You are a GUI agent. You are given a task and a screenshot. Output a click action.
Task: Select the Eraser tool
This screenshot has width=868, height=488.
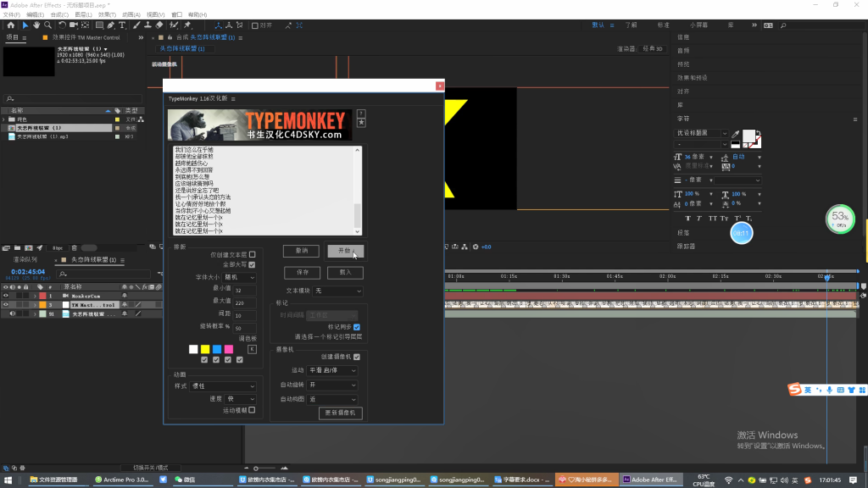tap(159, 25)
